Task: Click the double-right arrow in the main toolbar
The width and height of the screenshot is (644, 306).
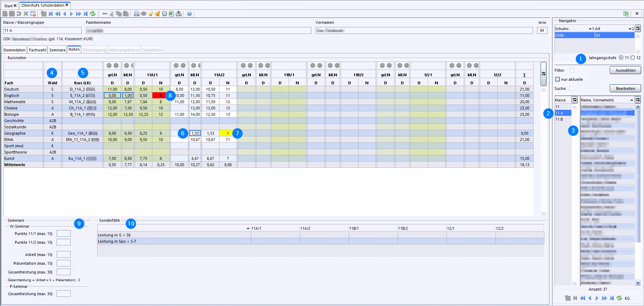Action: coord(78,14)
